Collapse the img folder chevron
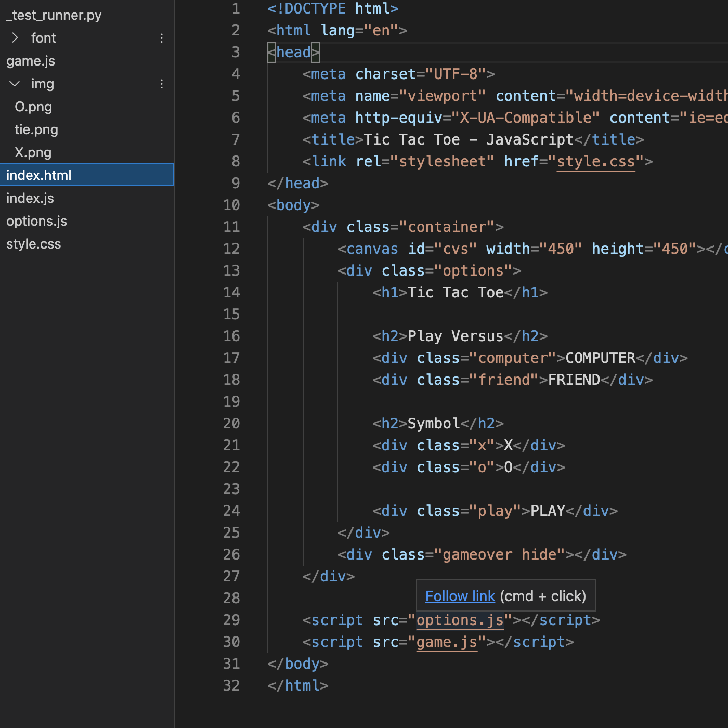 (15, 84)
